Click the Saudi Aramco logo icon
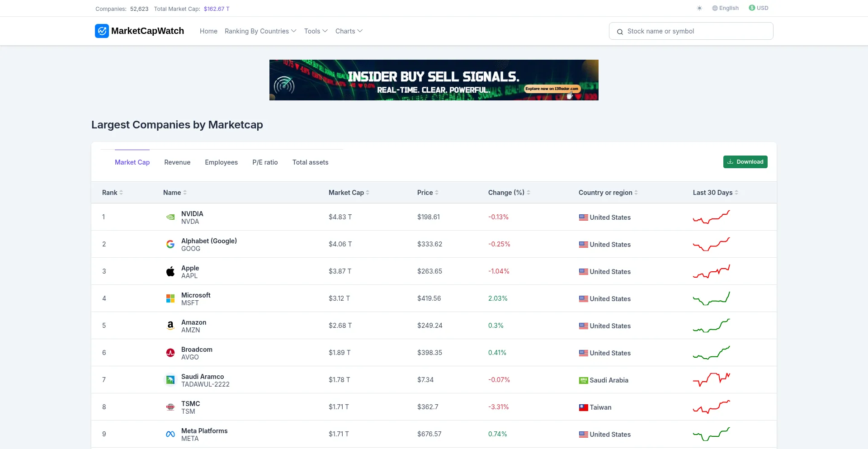Screen dimensions: 868x449 click(x=170, y=380)
